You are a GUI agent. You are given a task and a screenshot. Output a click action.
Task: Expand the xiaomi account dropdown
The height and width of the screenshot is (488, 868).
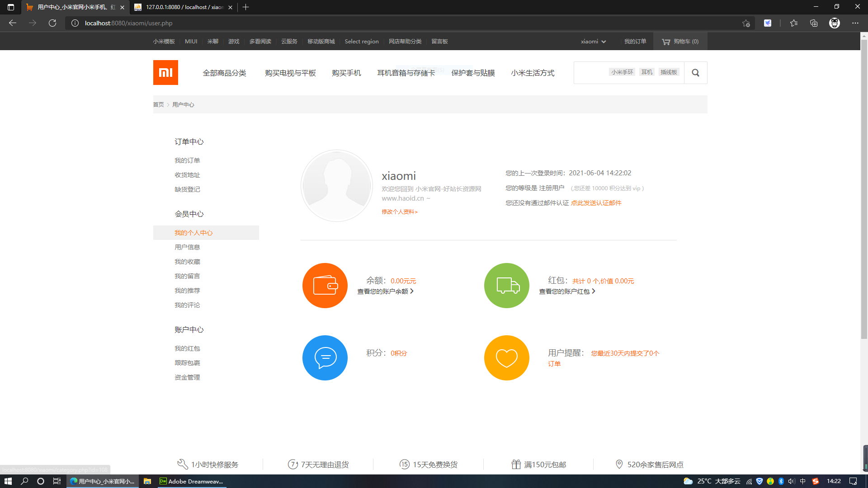593,41
